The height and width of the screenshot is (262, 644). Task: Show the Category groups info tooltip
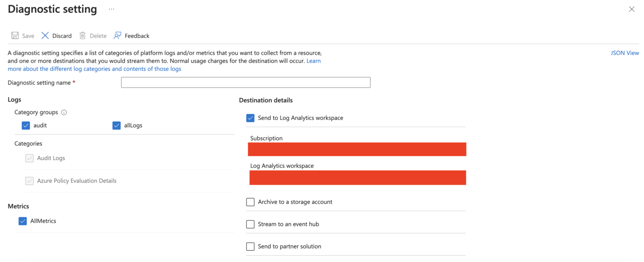tap(63, 112)
